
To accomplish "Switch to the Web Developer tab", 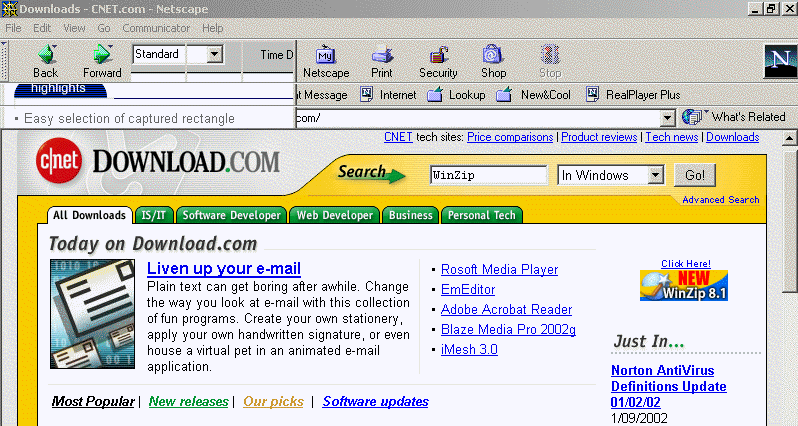I will click(x=335, y=215).
